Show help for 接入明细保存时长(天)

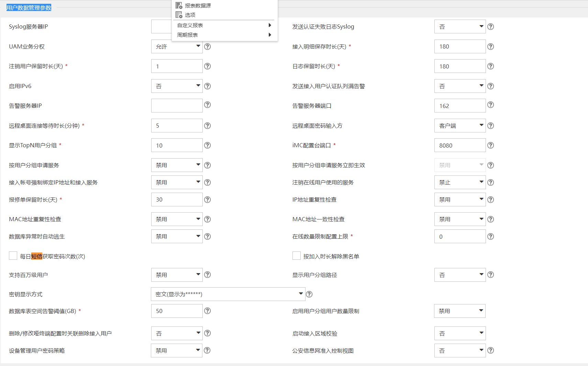491,46
